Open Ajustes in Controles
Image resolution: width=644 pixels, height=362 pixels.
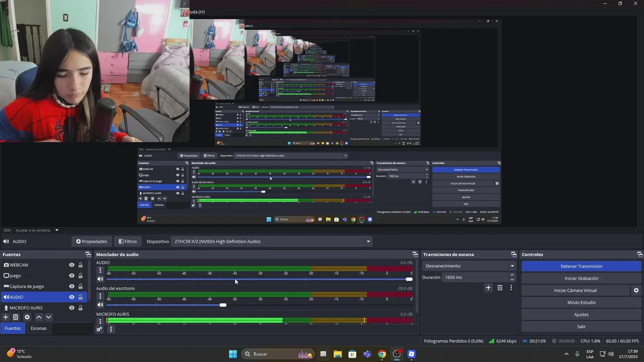click(581, 315)
